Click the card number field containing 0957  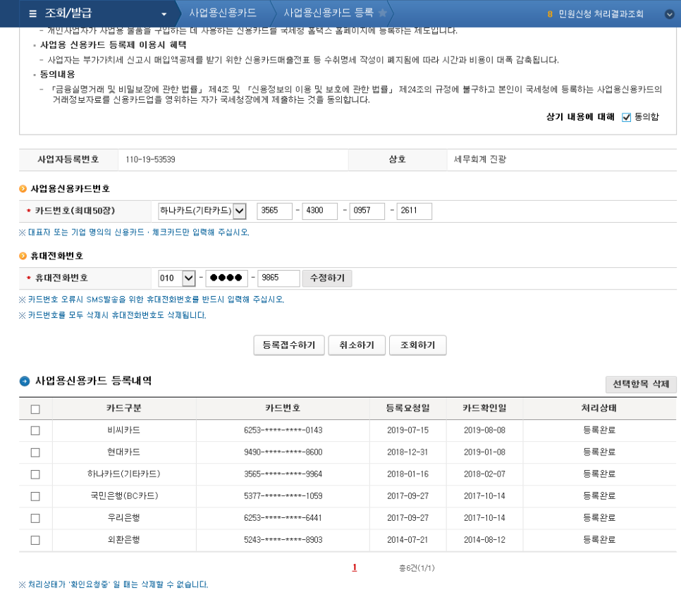pos(367,211)
